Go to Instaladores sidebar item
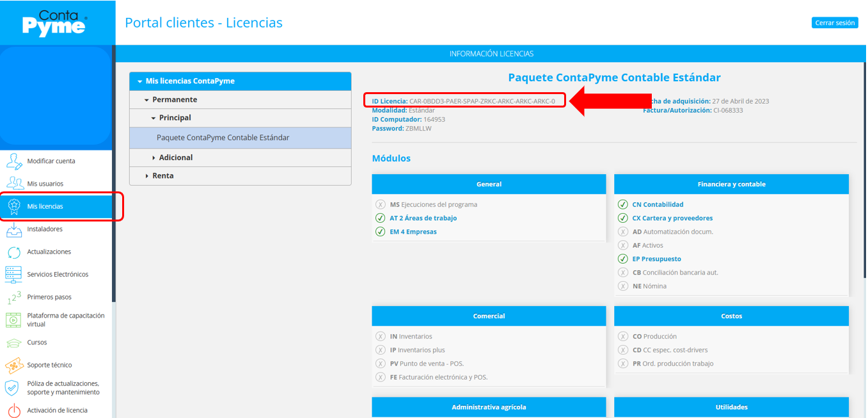This screenshot has width=868, height=418. pyautogui.click(x=45, y=229)
